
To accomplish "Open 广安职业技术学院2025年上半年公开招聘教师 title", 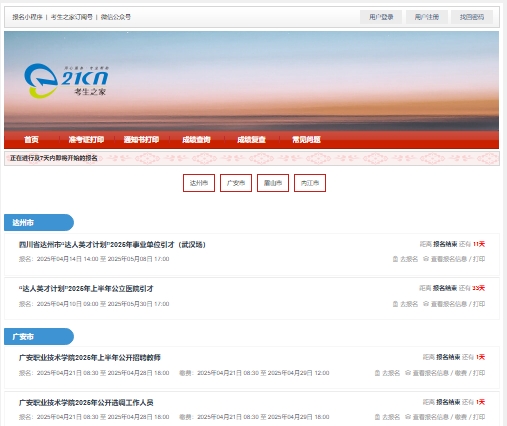I will tap(90, 358).
